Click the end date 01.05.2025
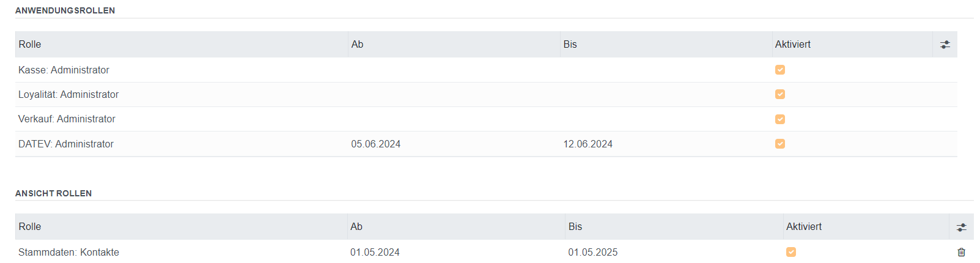Viewport: 980px width, 263px height. pyautogui.click(x=592, y=253)
